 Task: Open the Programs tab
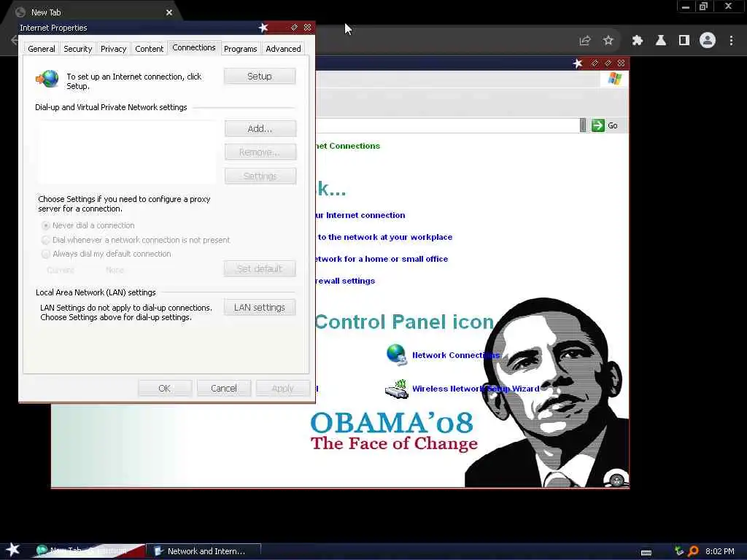point(241,49)
